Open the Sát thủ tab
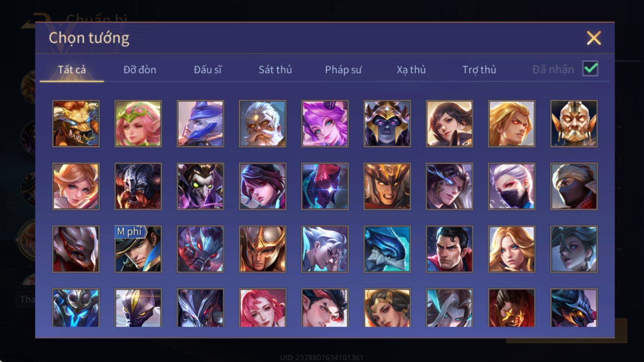 [275, 70]
